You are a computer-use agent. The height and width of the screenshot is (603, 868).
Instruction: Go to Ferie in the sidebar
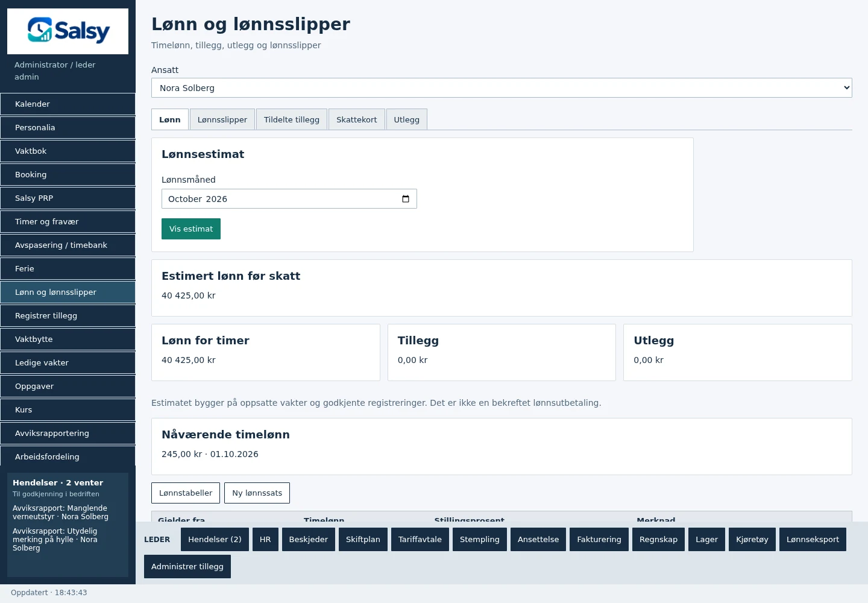[x=68, y=269]
